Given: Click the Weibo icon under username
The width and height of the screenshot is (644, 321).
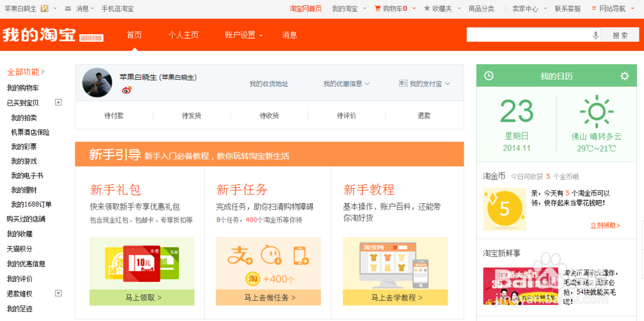Looking at the screenshot, I should tap(127, 89).
